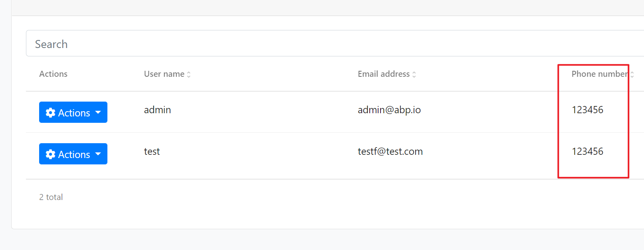The width and height of the screenshot is (644, 250).
Task: Select the Email address column header
Action: pyautogui.click(x=384, y=74)
